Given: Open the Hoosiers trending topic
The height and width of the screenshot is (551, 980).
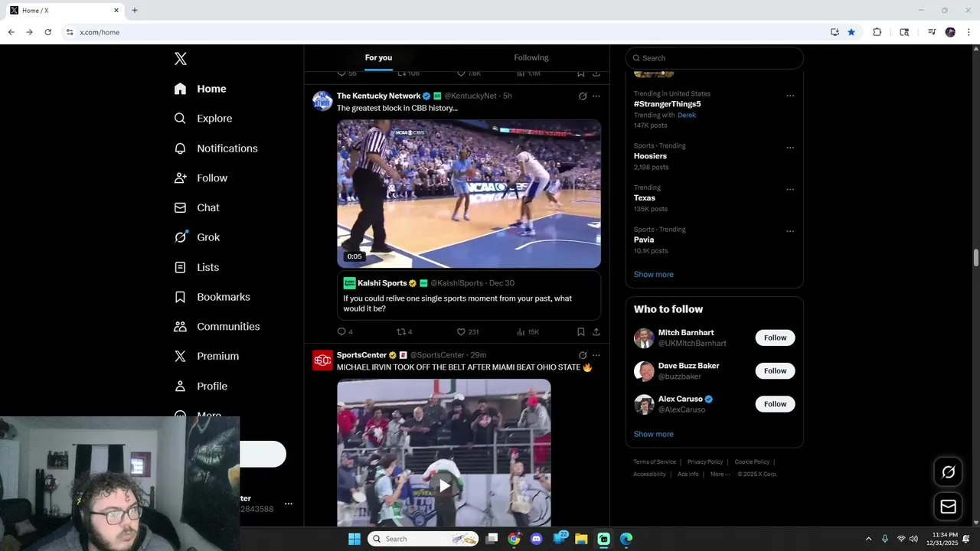Looking at the screenshot, I should pos(650,156).
